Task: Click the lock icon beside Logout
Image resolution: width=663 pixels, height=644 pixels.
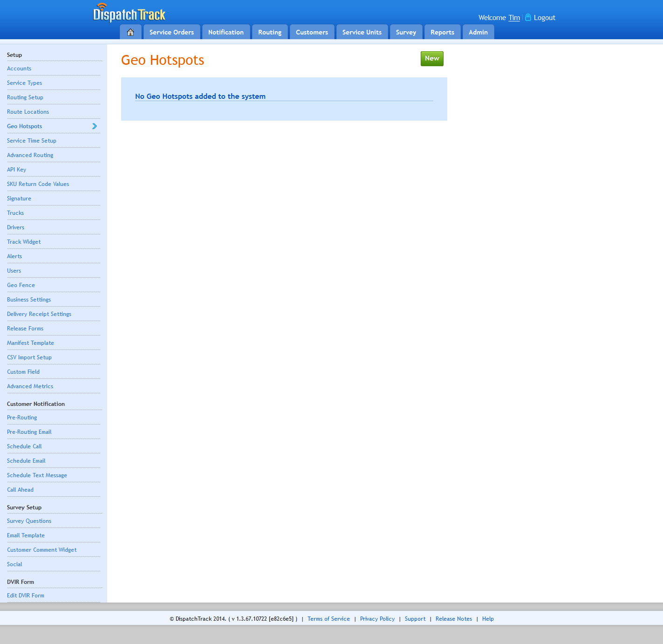Action: (528, 18)
